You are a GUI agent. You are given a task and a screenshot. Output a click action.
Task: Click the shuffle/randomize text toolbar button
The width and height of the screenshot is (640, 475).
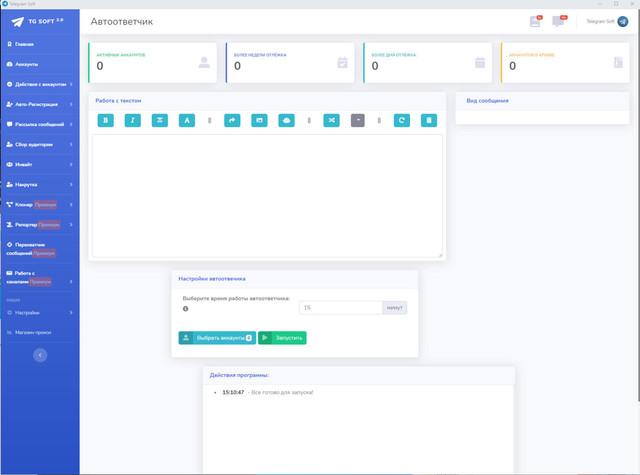point(331,120)
